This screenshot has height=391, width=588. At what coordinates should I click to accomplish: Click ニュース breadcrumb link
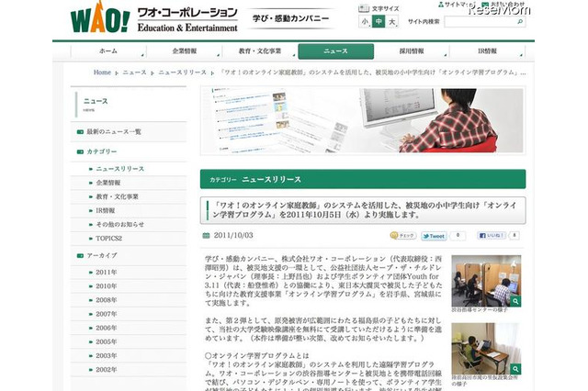tap(135, 73)
